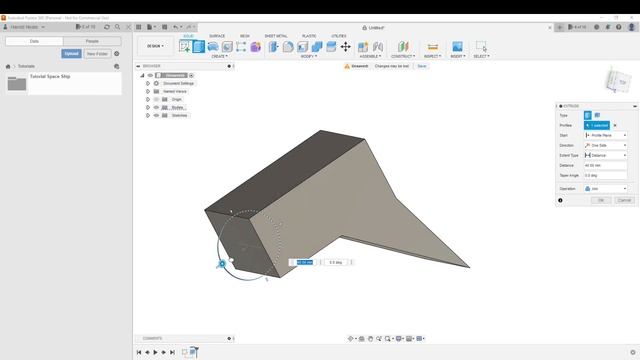Click the Measure ruler icon
Screen dimensions: 640x360
[x=433, y=47]
